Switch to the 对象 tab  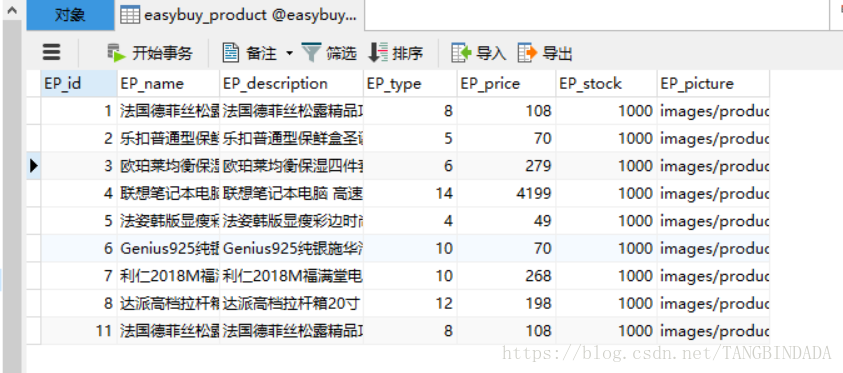point(70,15)
